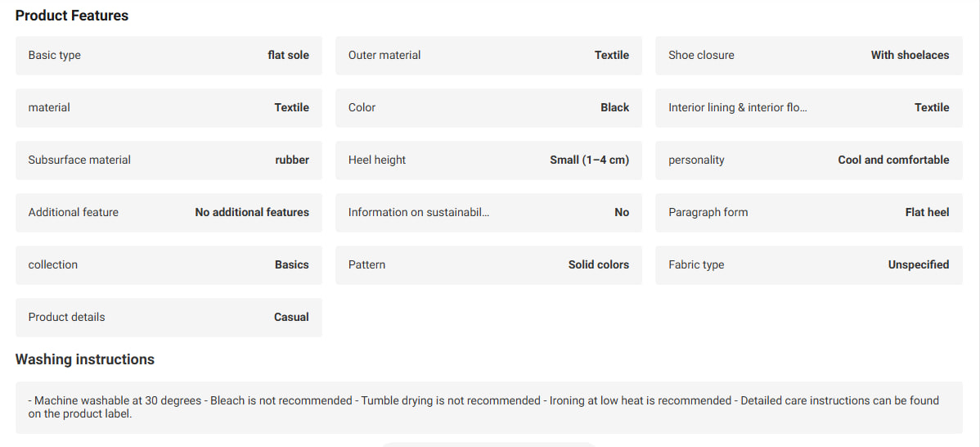Click the Product Features heading
Image resolution: width=980 pixels, height=447 pixels.
[72, 16]
